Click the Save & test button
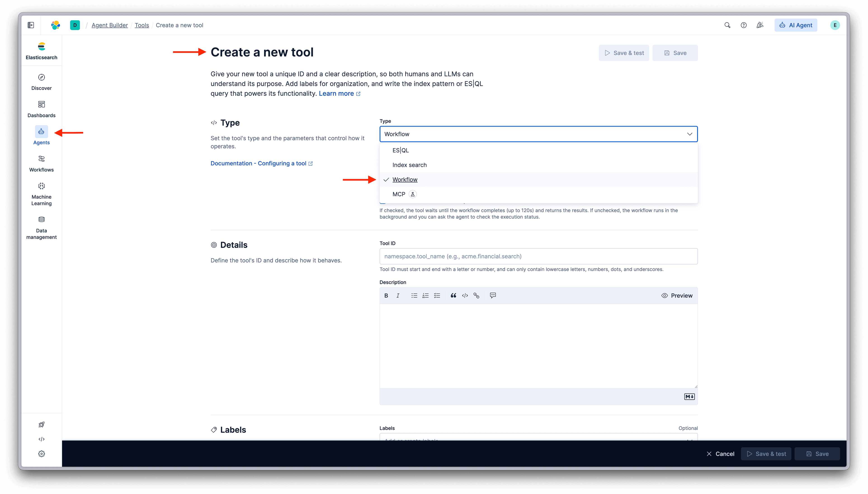Screen dimensions: 868x494 [x=624, y=53]
